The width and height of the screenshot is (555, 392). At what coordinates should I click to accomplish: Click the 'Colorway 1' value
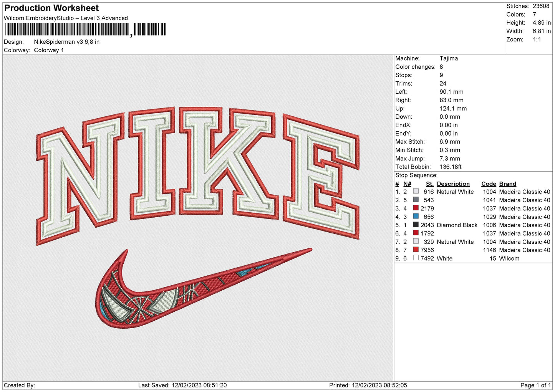[x=49, y=50]
